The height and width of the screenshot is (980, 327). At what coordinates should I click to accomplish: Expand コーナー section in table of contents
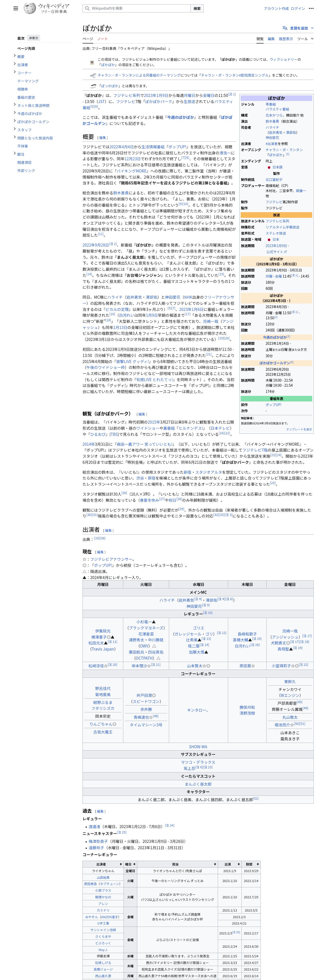pyautogui.click(x=15, y=72)
